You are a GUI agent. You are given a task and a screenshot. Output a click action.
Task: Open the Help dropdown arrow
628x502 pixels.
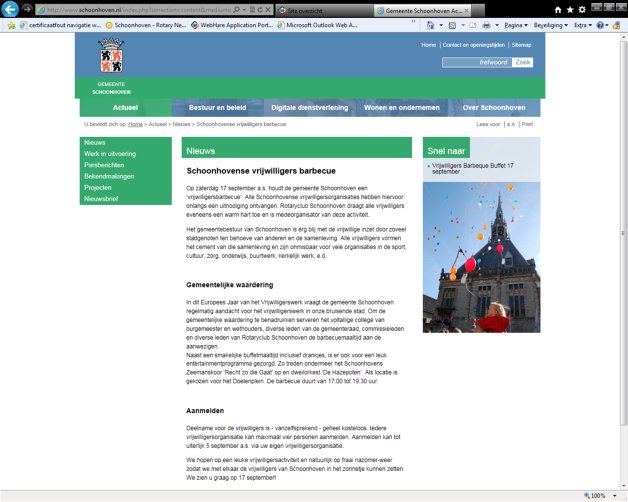tap(607, 25)
